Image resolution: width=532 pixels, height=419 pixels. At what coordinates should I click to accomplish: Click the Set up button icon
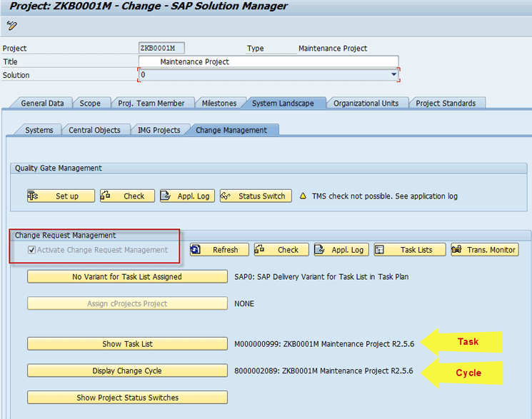pyautogui.click(x=33, y=196)
